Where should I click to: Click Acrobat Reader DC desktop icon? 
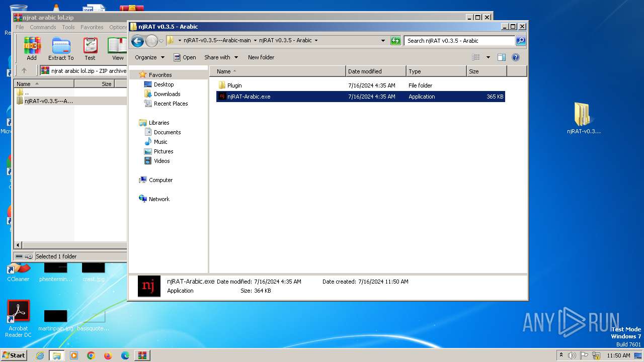click(19, 319)
